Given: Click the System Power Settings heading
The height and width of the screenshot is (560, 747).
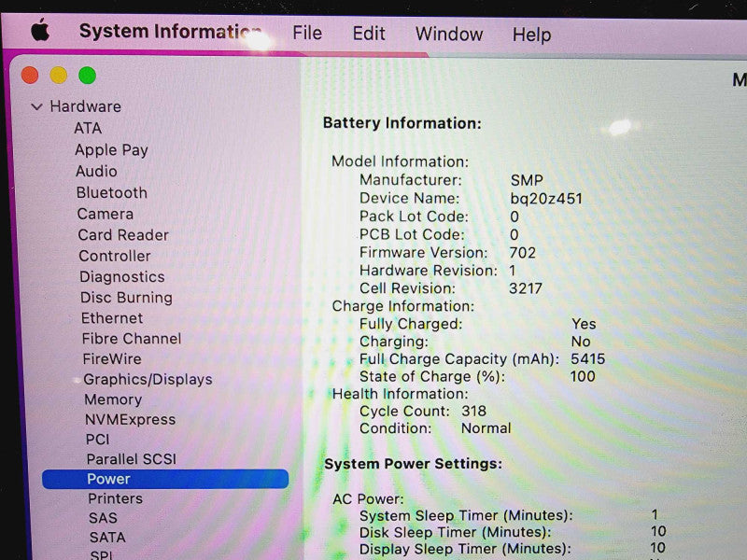Looking at the screenshot, I should click(413, 464).
